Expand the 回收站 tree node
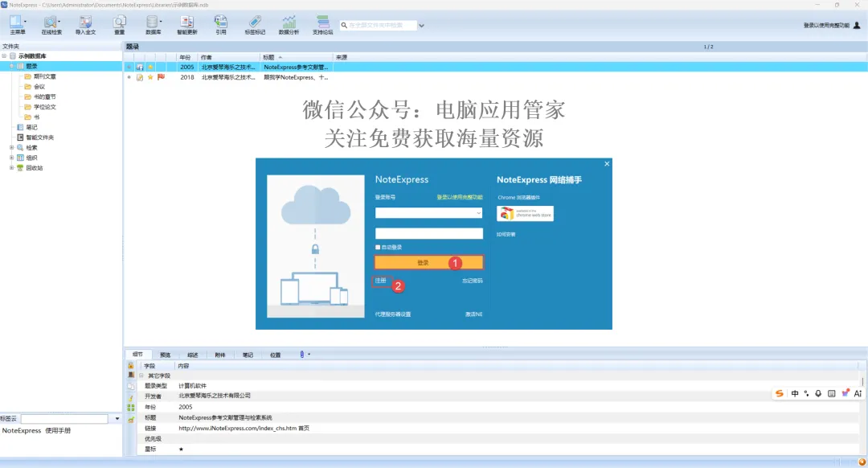 pos(11,167)
